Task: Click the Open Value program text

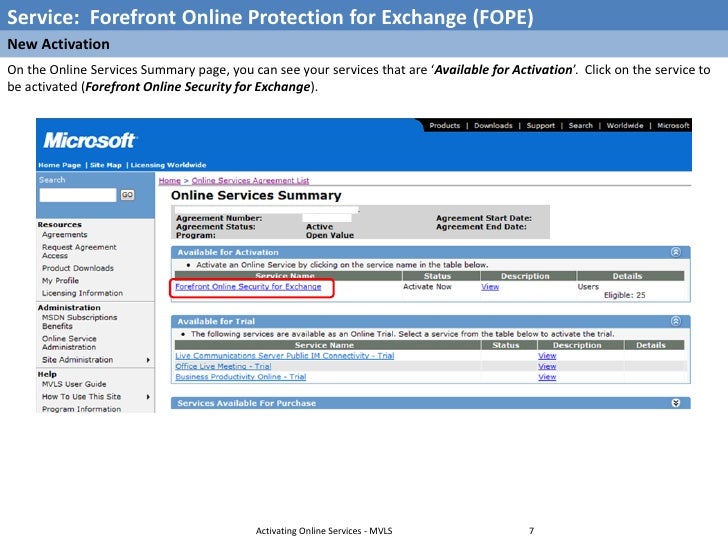Action: 330,235
